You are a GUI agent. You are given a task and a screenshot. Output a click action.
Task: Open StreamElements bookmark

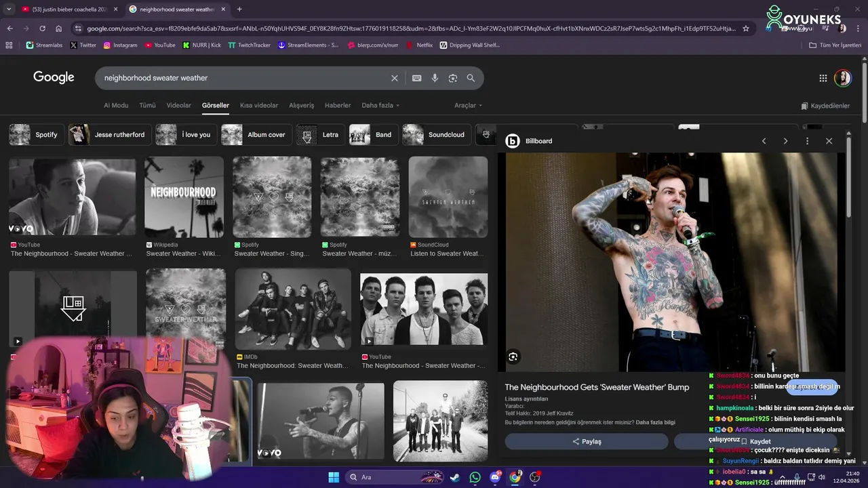(x=308, y=45)
